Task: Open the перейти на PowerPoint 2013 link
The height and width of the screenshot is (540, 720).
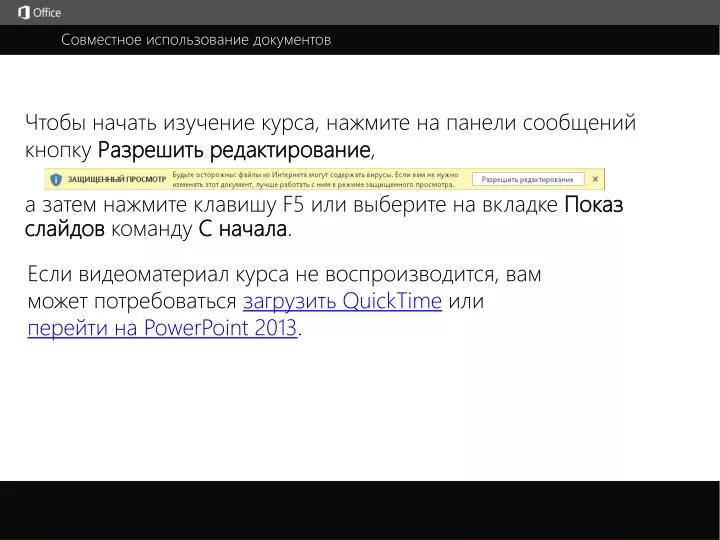Action: (x=162, y=328)
